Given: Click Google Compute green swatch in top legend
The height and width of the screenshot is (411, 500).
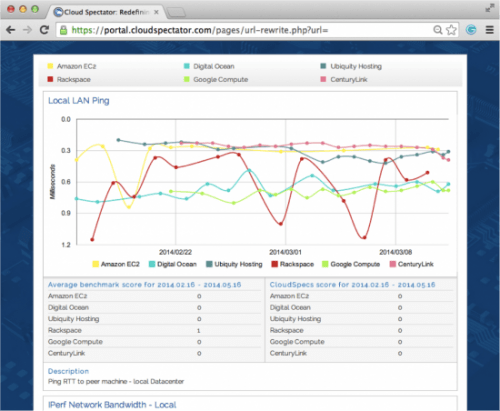Looking at the screenshot, I should [187, 79].
